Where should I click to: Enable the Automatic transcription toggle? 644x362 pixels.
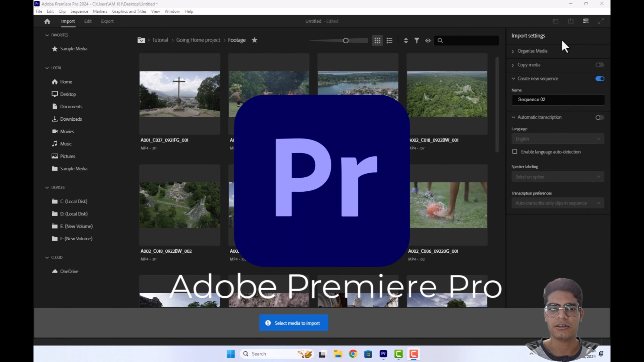pyautogui.click(x=600, y=118)
